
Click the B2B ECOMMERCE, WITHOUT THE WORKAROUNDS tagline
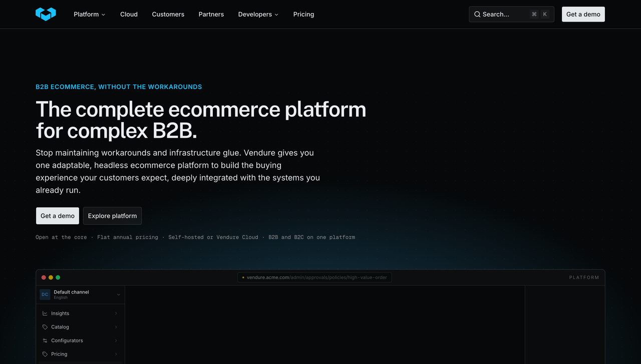(119, 87)
